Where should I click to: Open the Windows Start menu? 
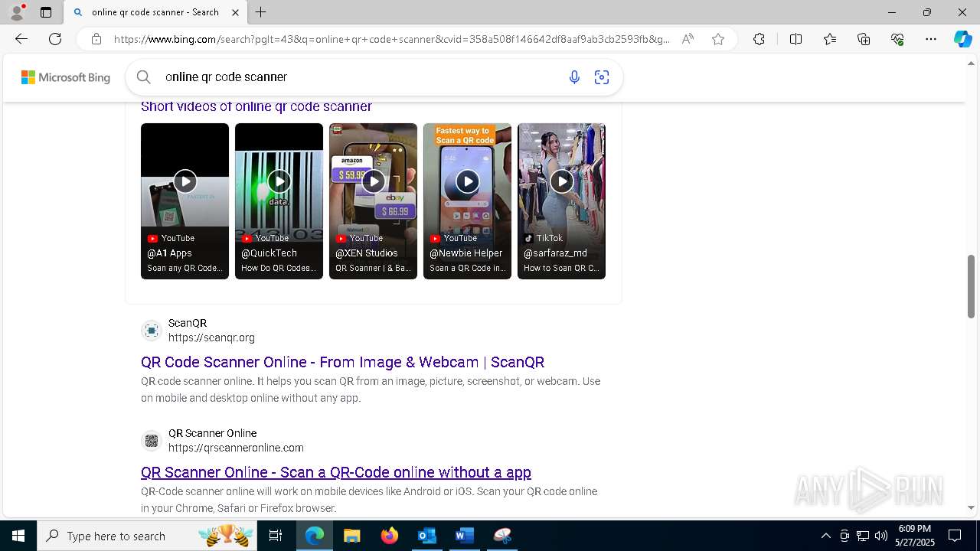(18, 536)
